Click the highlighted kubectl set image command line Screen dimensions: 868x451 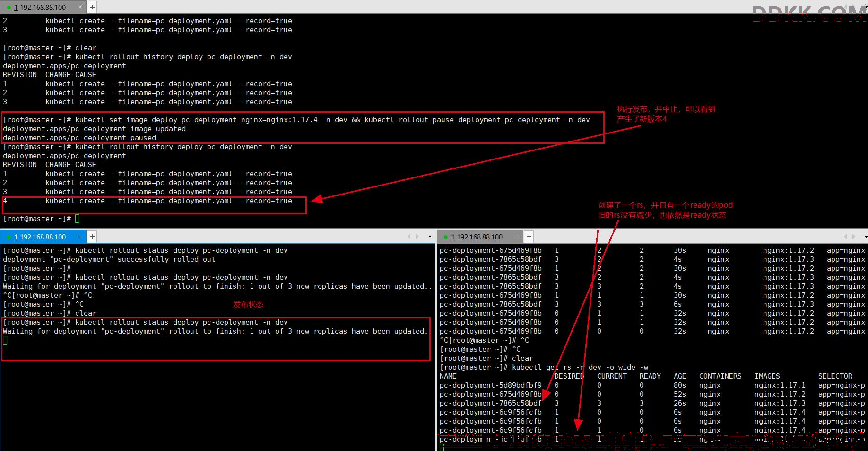pos(296,120)
